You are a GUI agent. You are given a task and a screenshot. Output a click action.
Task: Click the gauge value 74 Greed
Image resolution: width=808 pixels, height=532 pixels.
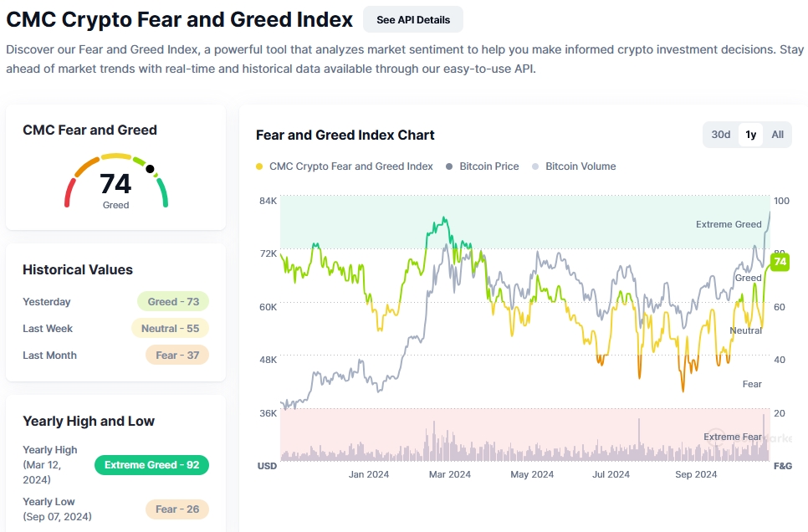115,187
